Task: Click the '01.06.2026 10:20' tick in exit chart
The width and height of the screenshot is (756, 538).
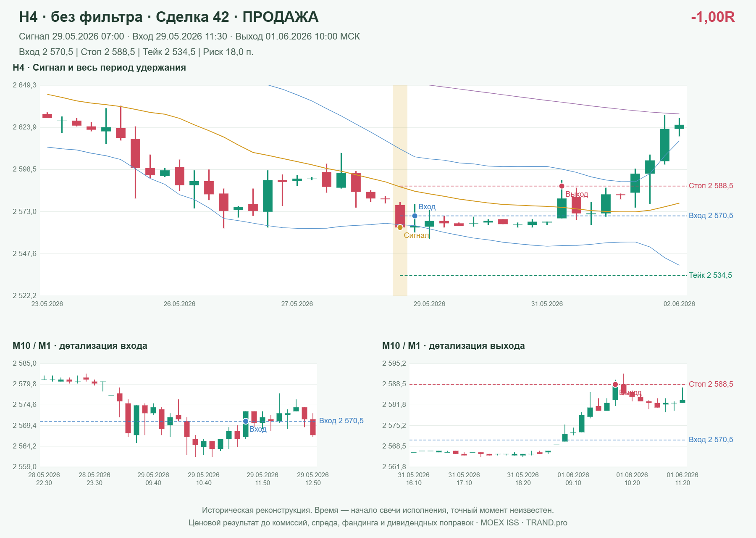Action: click(x=632, y=479)
